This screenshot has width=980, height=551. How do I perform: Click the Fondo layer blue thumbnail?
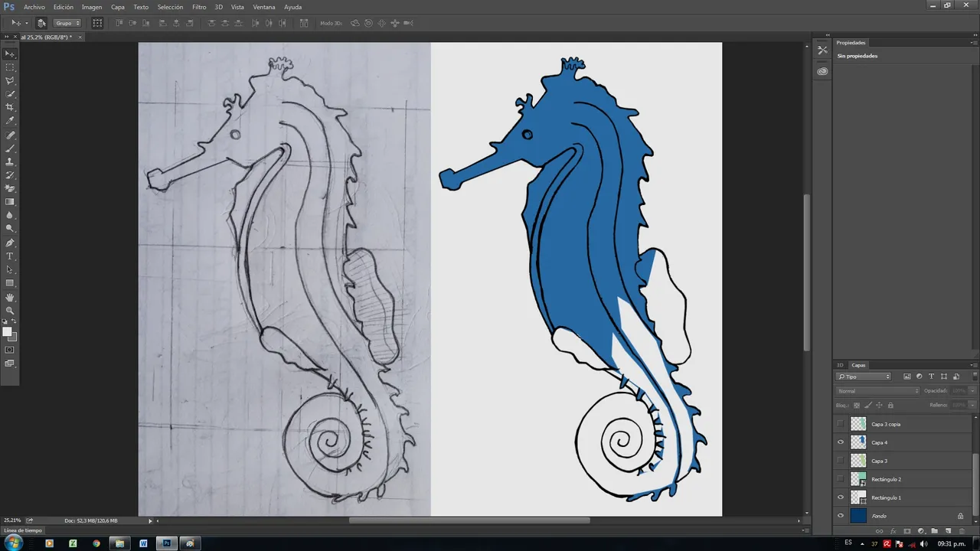tap(858, 516)
